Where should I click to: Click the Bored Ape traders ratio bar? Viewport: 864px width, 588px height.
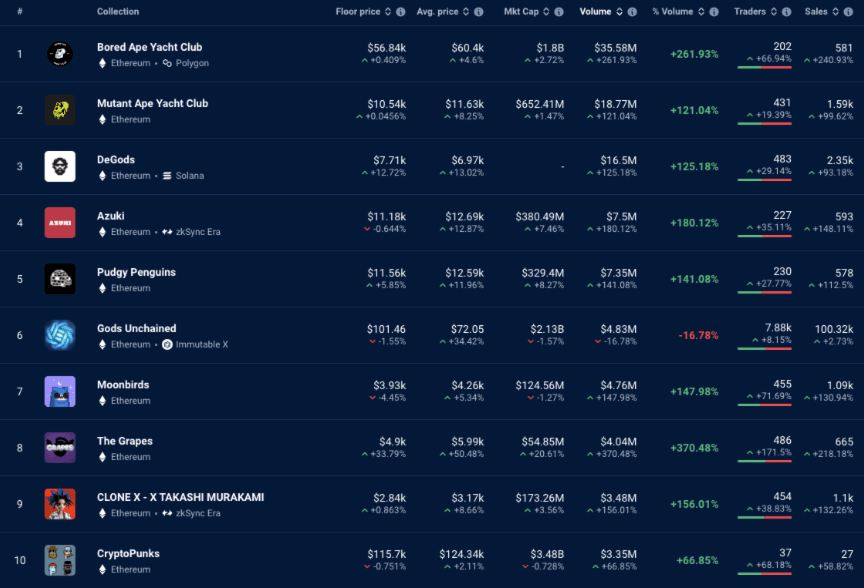[x=764, y=68]
